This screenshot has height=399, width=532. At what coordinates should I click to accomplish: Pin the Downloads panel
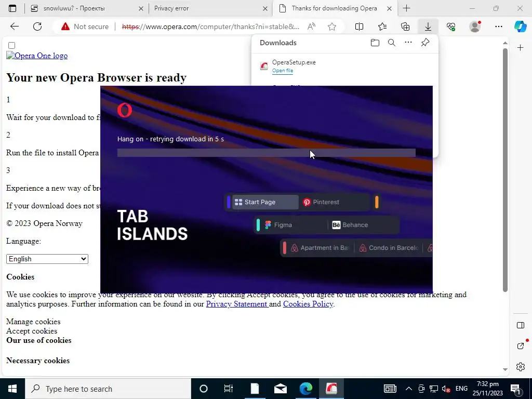(x=425, y=43)
